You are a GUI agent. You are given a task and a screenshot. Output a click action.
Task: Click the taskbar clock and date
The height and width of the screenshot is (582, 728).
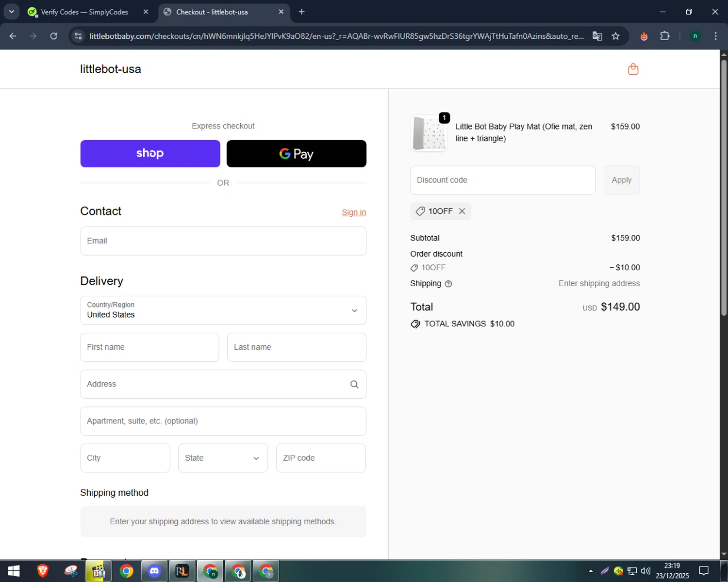pyautogui.click(x=672, y=571)
